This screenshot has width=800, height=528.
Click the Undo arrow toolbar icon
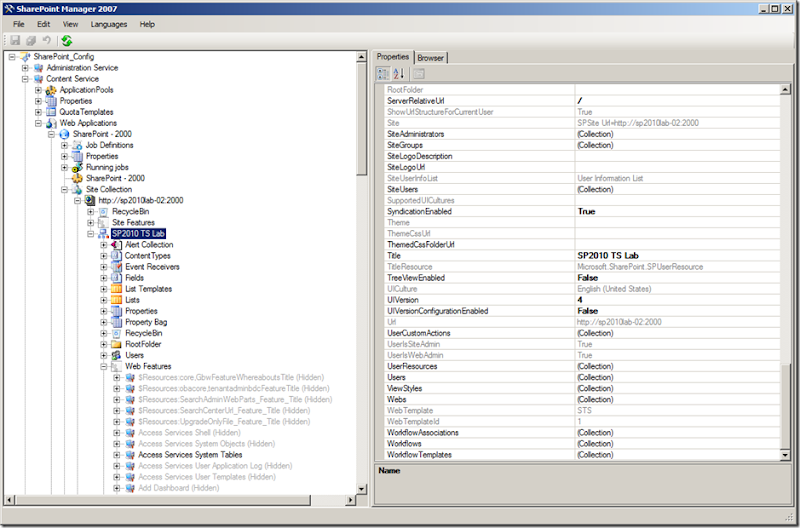pyautogui.click(x=46, y=41)
